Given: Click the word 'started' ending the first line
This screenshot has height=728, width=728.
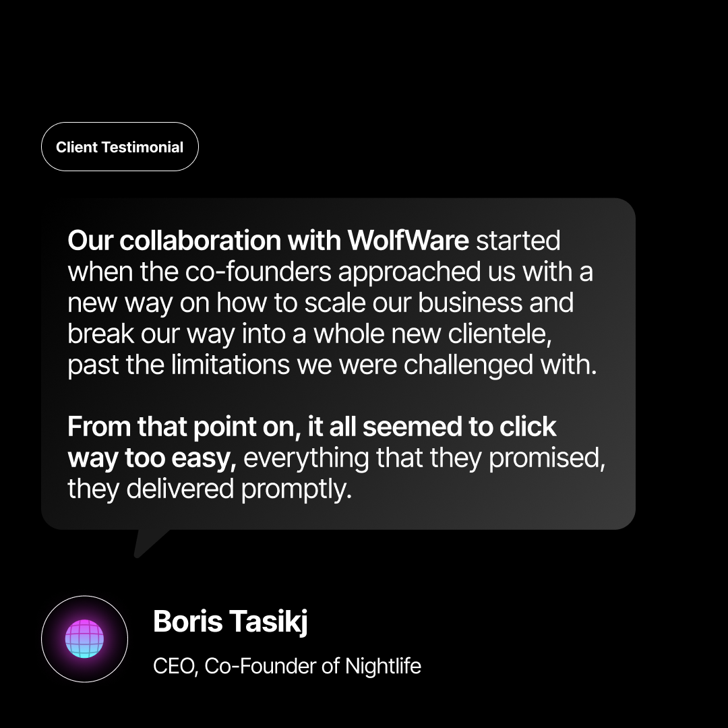Looking at the screenshot, I should click(518, 241).
